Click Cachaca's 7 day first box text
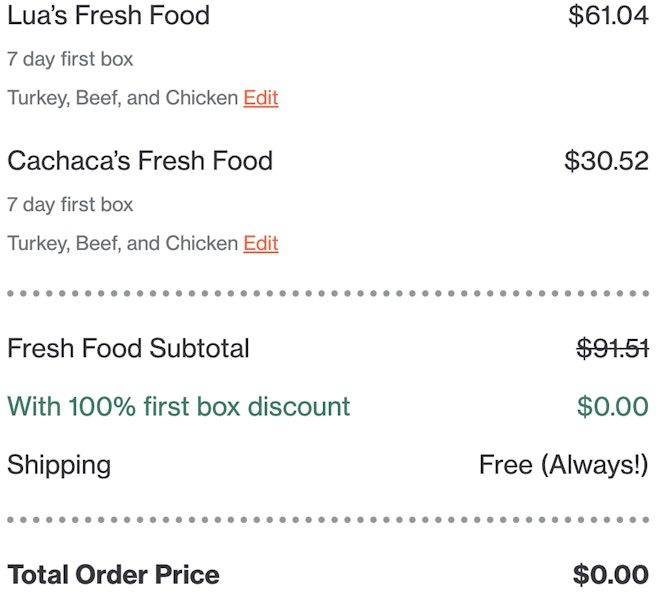 pos(70,204)
